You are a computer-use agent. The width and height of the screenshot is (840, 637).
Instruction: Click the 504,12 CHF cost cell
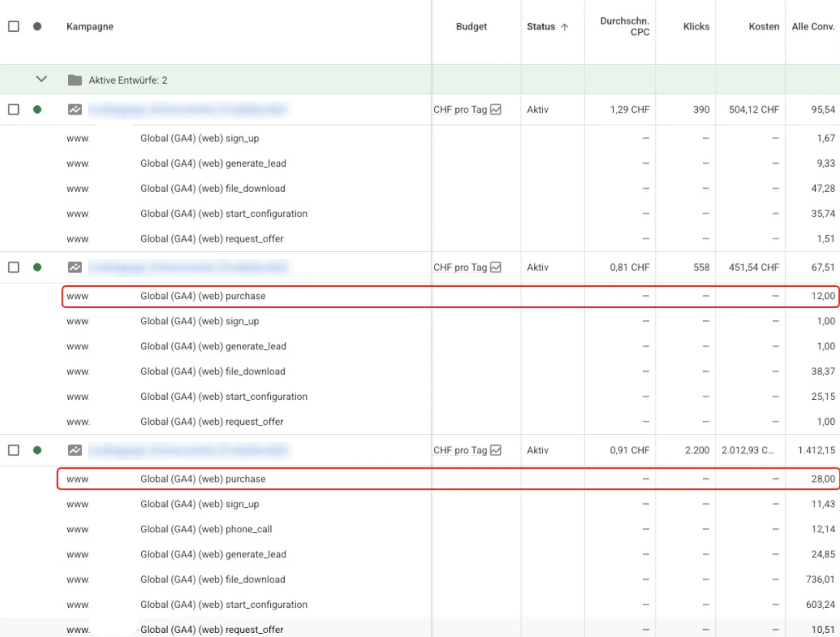pos(754,109)
